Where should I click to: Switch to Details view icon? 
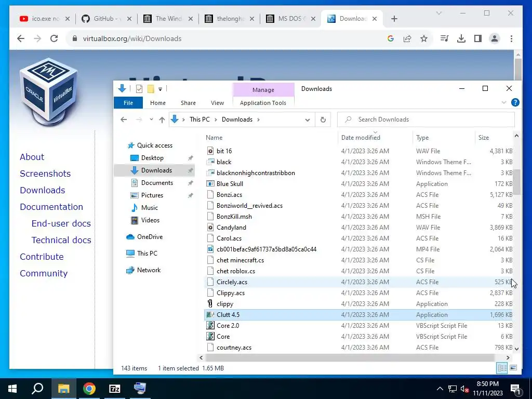click(502, 368)
